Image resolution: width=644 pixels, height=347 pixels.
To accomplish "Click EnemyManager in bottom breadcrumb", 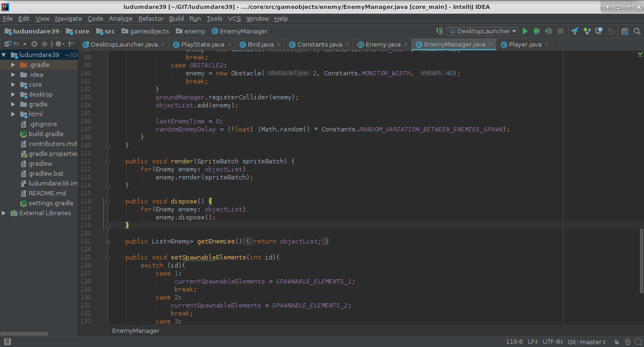I will 136,331.
